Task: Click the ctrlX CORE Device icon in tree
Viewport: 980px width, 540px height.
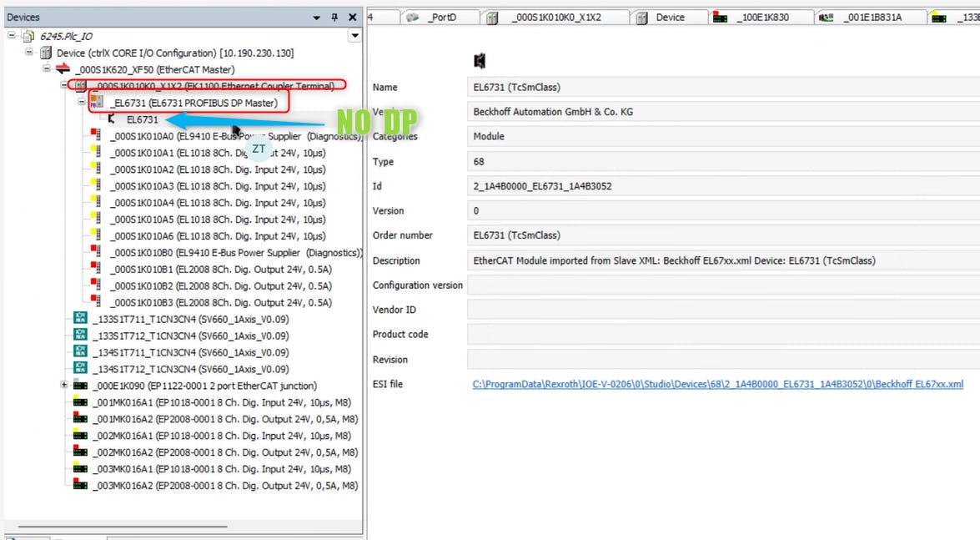Action: (45, 53)
